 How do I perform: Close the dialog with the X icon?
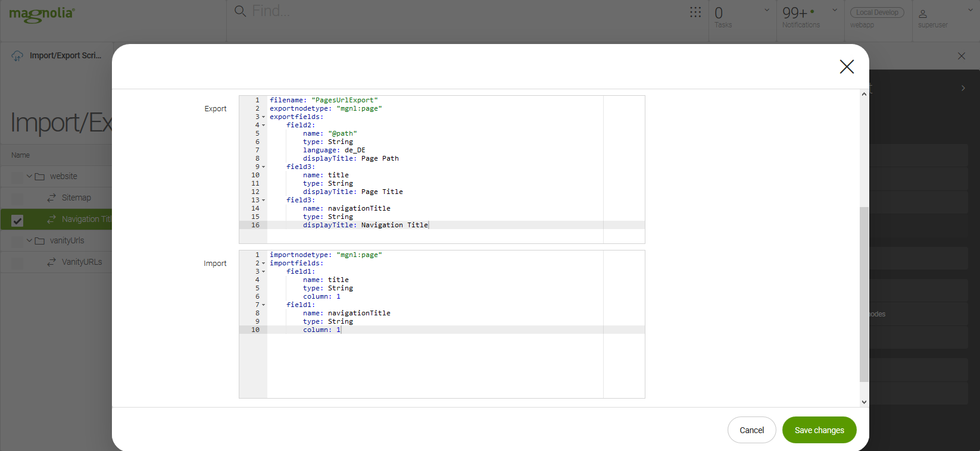[x=846, y=67]
